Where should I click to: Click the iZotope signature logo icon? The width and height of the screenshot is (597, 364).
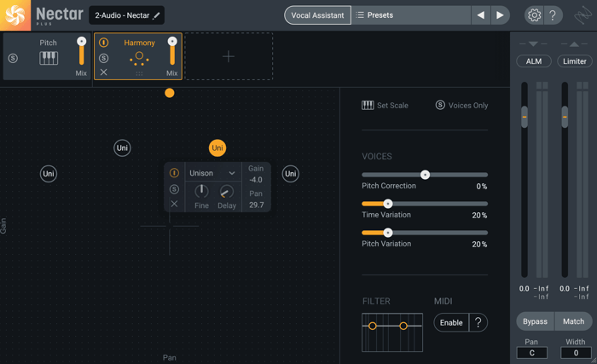(x=583, y=15)
